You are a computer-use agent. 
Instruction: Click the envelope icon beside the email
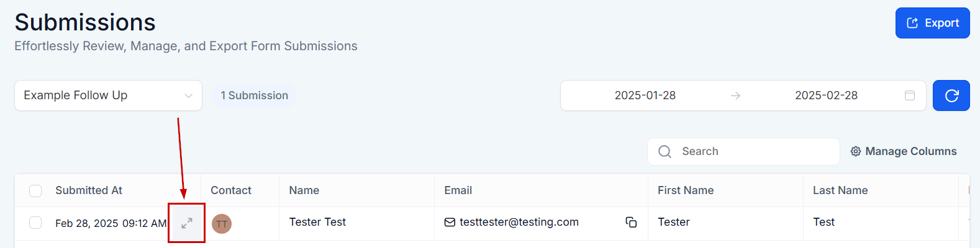[x=450, y=222]
